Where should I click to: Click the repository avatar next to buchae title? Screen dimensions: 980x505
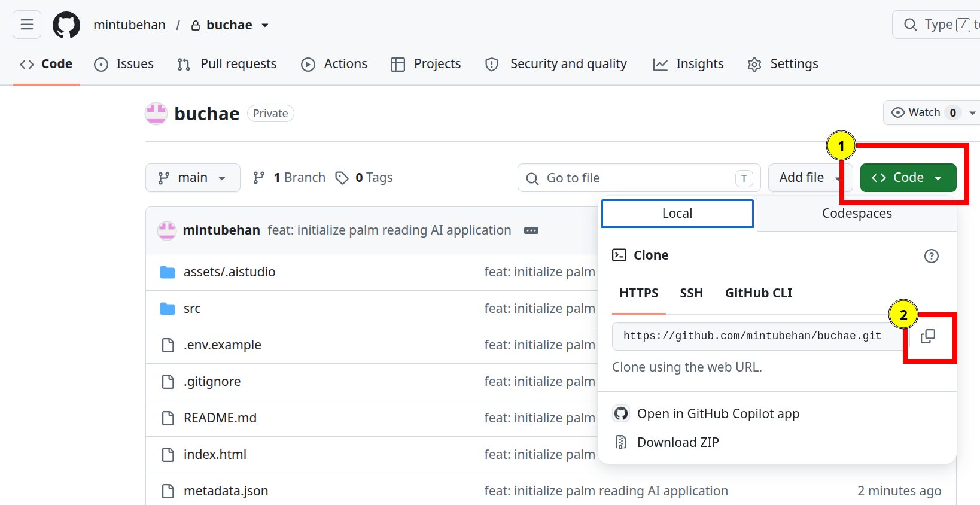(156, 114)
